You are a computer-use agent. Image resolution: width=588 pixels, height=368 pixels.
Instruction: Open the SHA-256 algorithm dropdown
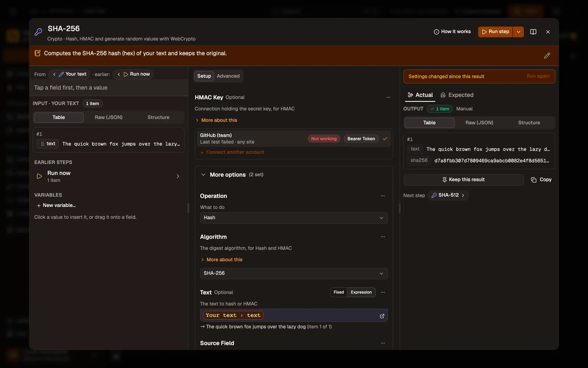tap(294, 273)
